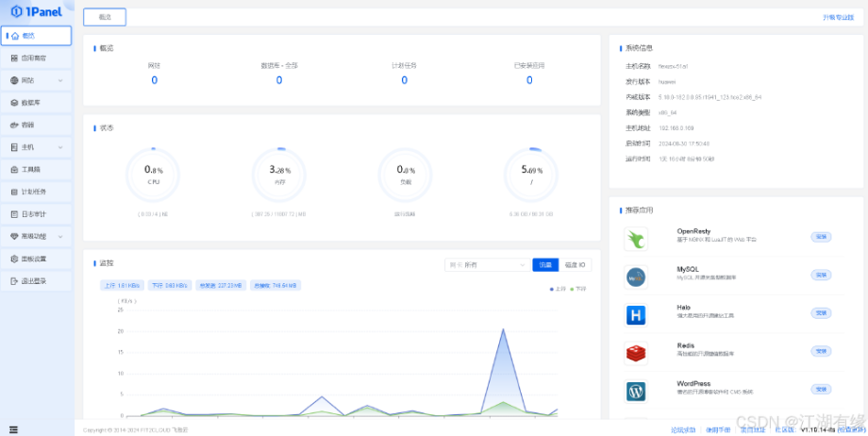Screen dimensions: 868x436
Task: Install Redis
Action: [821, 351]
